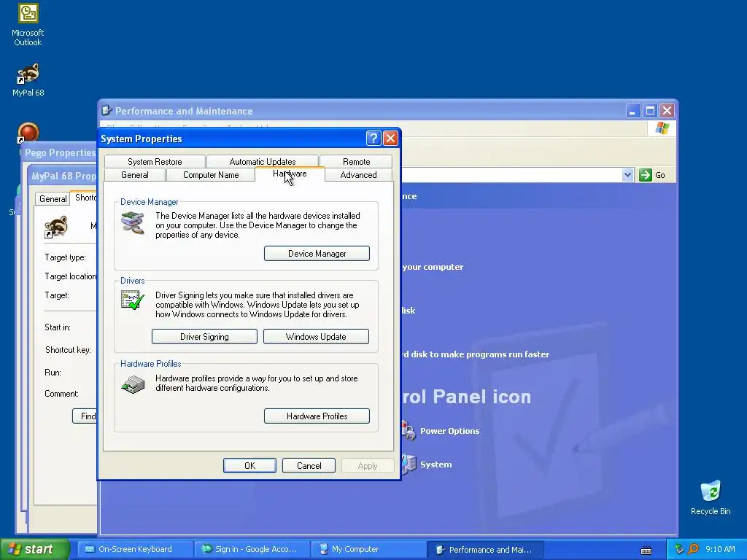The image size is (747, 560).
Task: Switch to On-Screen Keyboard taskbar item
Action: [134, 549]
